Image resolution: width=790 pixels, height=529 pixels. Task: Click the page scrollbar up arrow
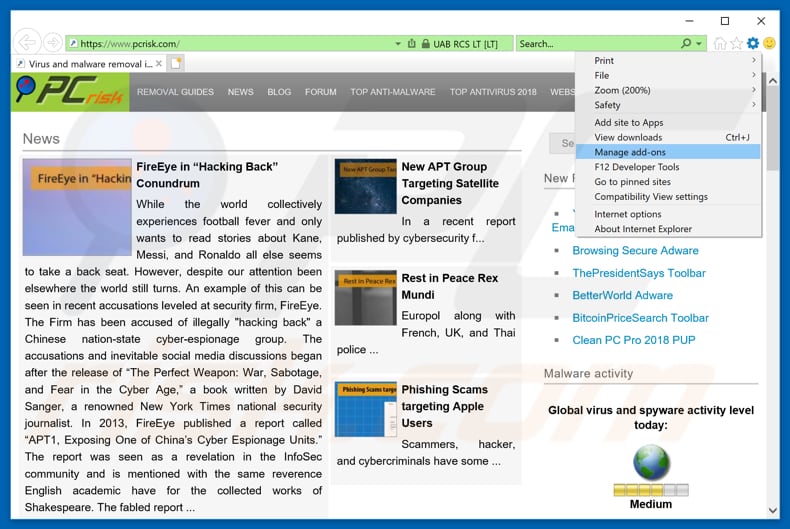tap(773, 80)
